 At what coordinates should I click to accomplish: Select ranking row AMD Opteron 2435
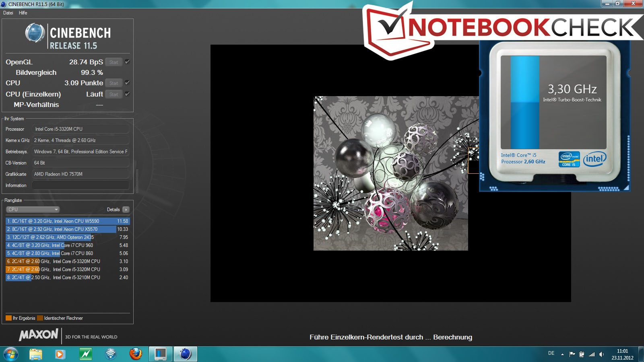click(x=68, y=237)
